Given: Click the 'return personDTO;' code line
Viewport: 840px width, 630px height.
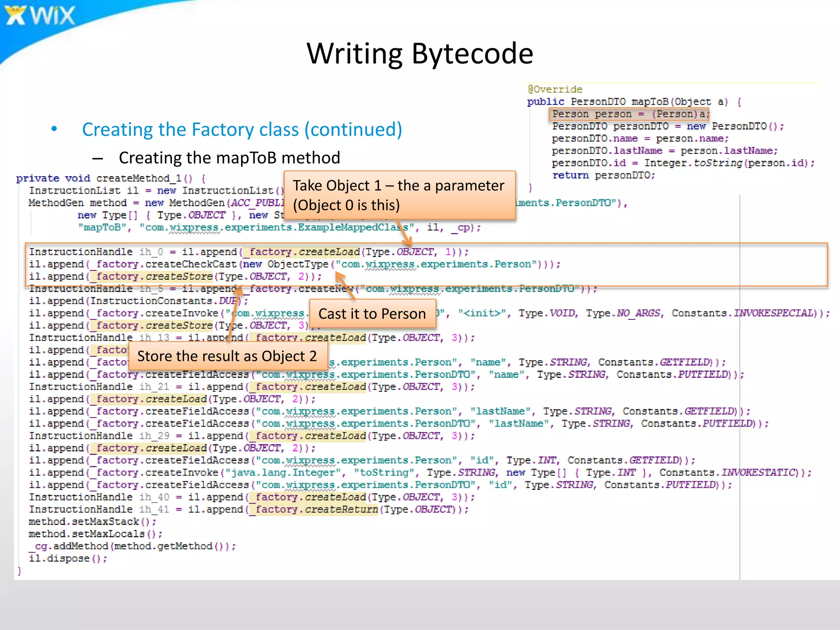Looking at the screenshot, I should point(603,176).
